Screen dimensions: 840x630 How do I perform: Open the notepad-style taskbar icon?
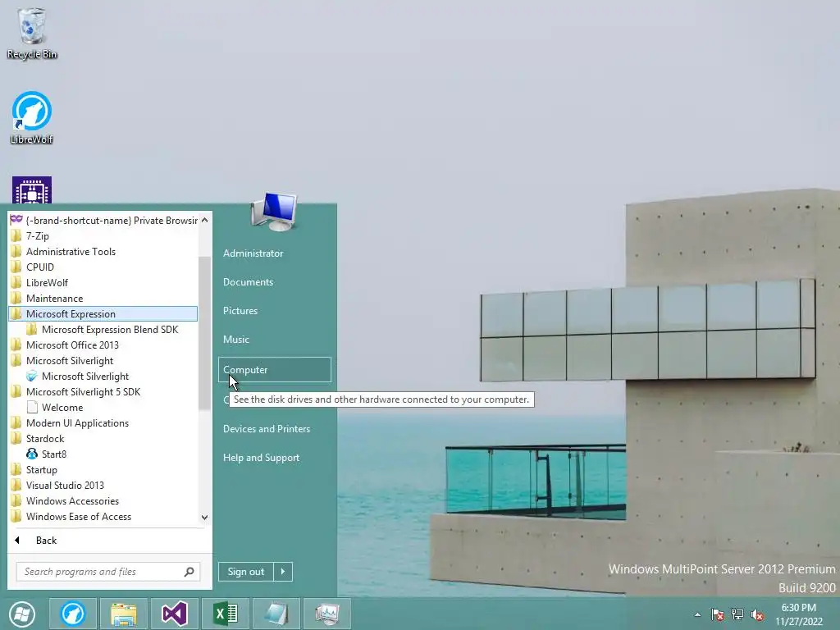pos(276,614)
